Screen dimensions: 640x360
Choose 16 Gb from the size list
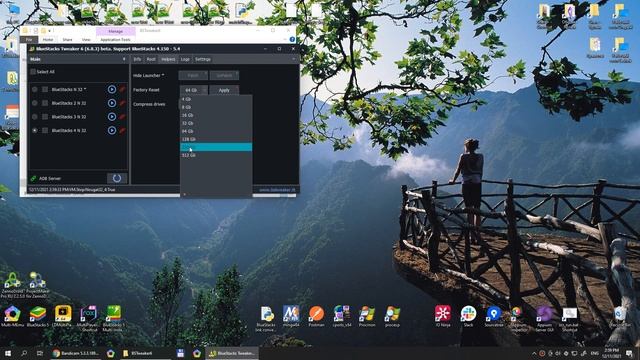tap(216, 115)
